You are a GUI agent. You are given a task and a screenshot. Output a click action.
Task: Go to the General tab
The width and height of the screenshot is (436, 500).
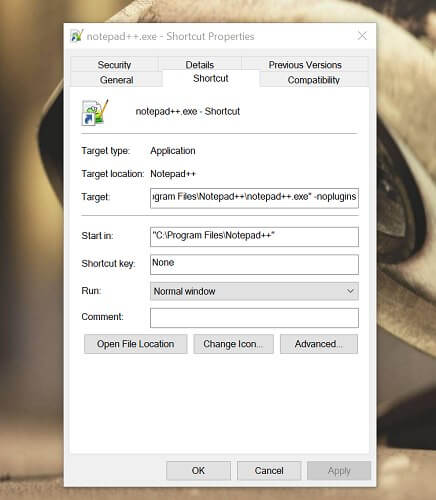117,80
